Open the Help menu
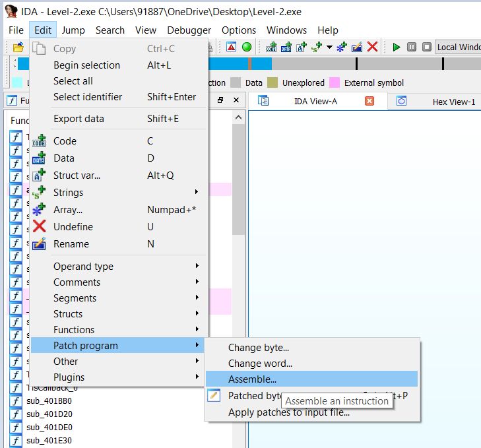Viewport: 481px width, 448px height. (328, 30)
